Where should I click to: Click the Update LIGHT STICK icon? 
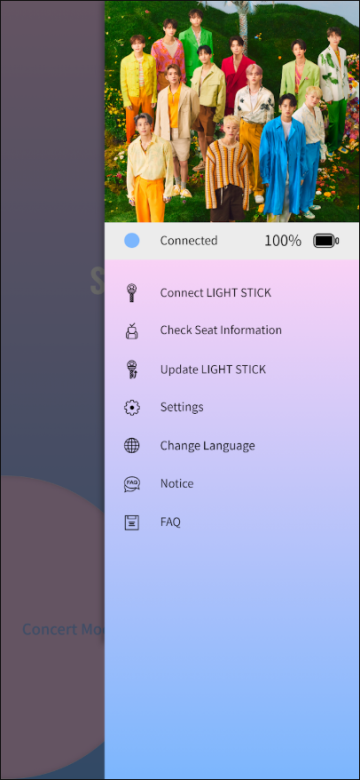(x=132, y=369)
